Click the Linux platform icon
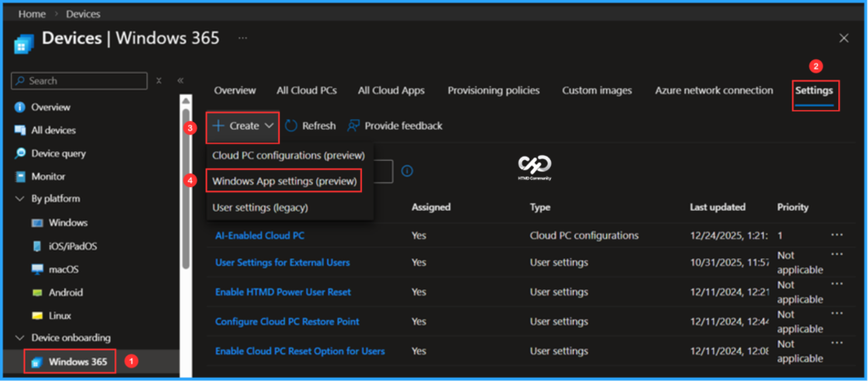The height and width of the screenshot is (381, 868). [x=37, y=317]
